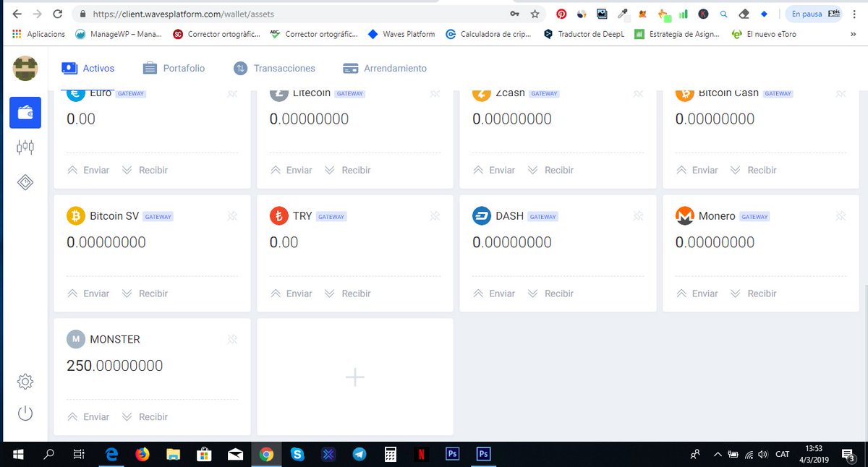Click Enviar on the Bitcoin Cash card

(x=697, y=170)
